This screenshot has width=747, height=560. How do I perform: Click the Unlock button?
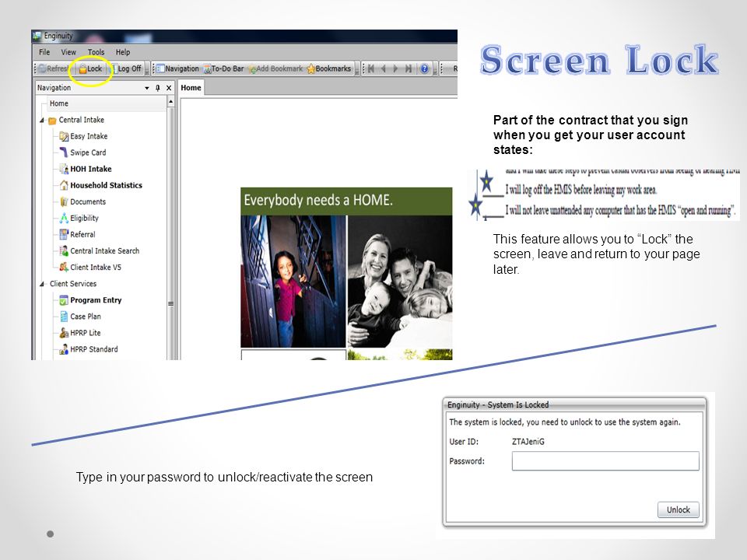[678, 509]
